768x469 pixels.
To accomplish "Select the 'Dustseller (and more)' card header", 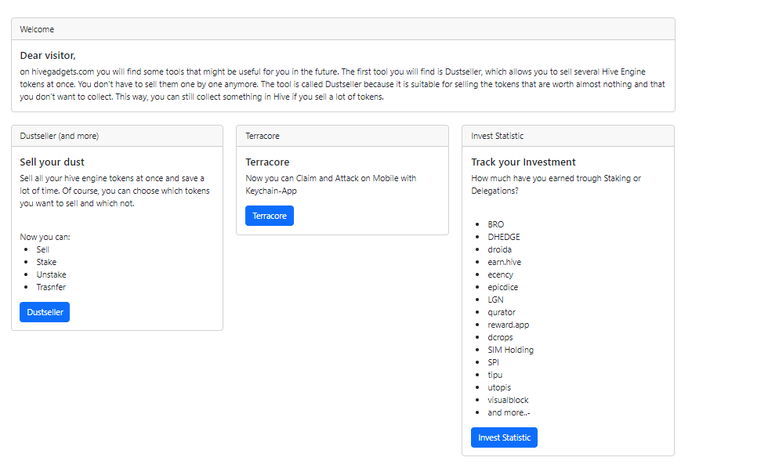I will click(x=117, y=136).
